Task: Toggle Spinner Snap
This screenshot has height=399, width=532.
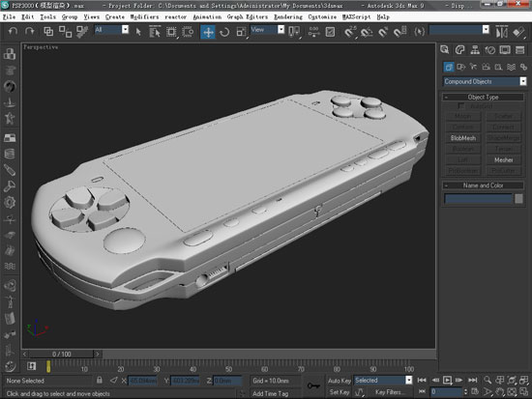Action: point(400,32)
